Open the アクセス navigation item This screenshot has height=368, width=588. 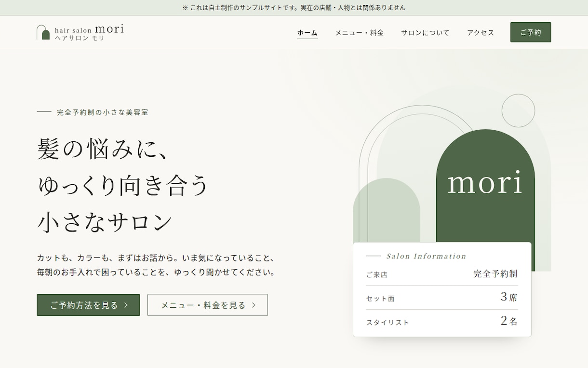point(481,33)
